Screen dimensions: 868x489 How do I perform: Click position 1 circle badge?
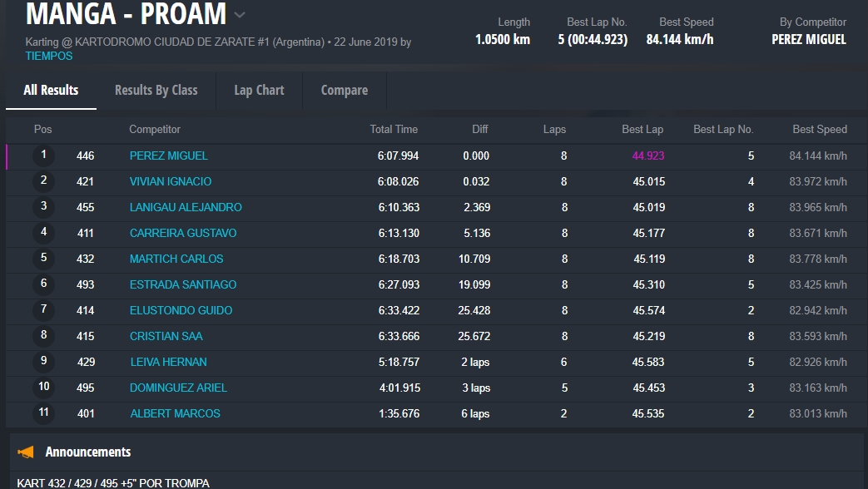pyautogui.click(x=43, y=156)
